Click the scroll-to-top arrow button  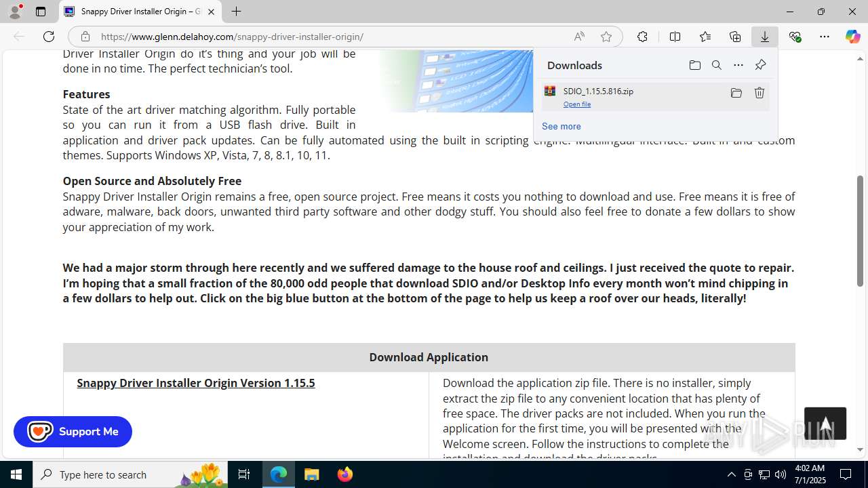(825, 424)
